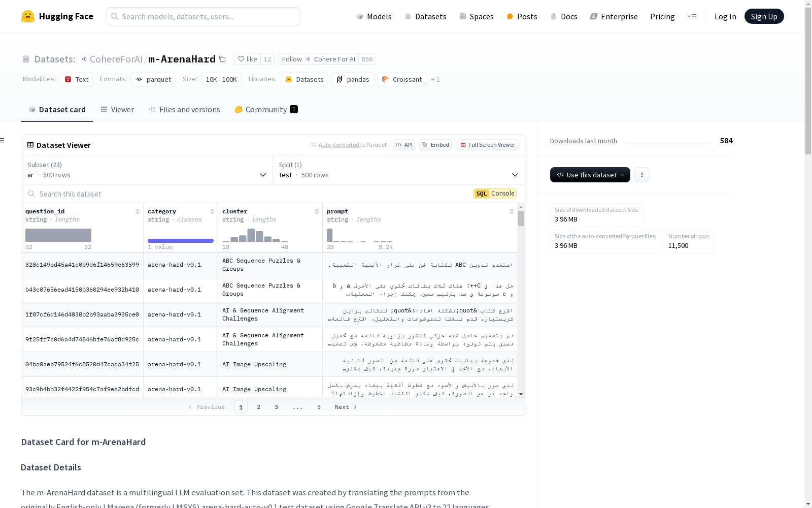Click the Embed button
This screenshot has width=812, height=508.
(x=435, y=145)
